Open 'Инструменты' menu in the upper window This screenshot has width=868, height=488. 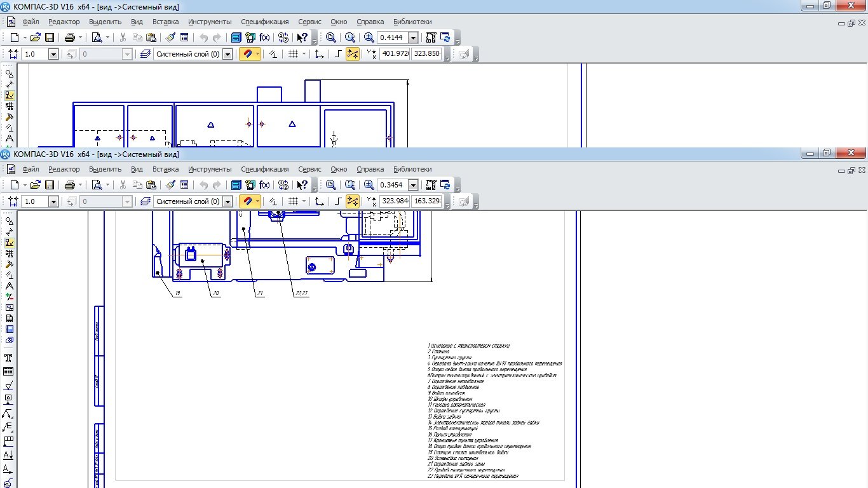pos(210,22)
